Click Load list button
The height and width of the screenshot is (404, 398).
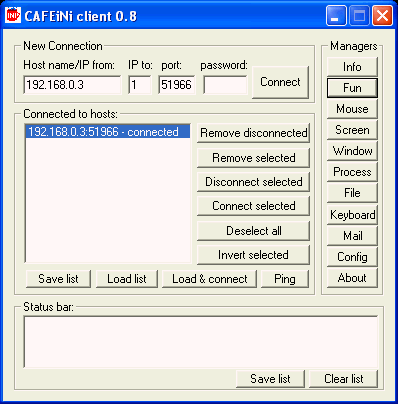(127, 279)
